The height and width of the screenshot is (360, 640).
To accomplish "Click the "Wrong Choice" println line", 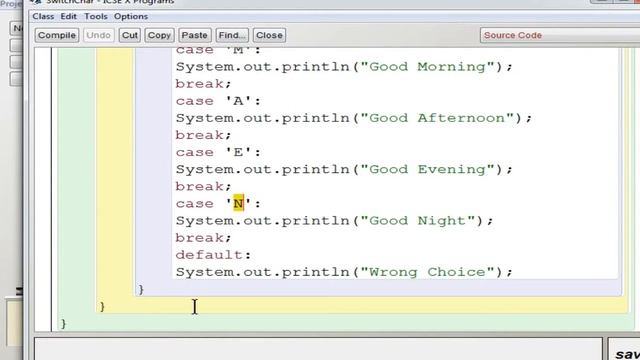I will 344,272.
